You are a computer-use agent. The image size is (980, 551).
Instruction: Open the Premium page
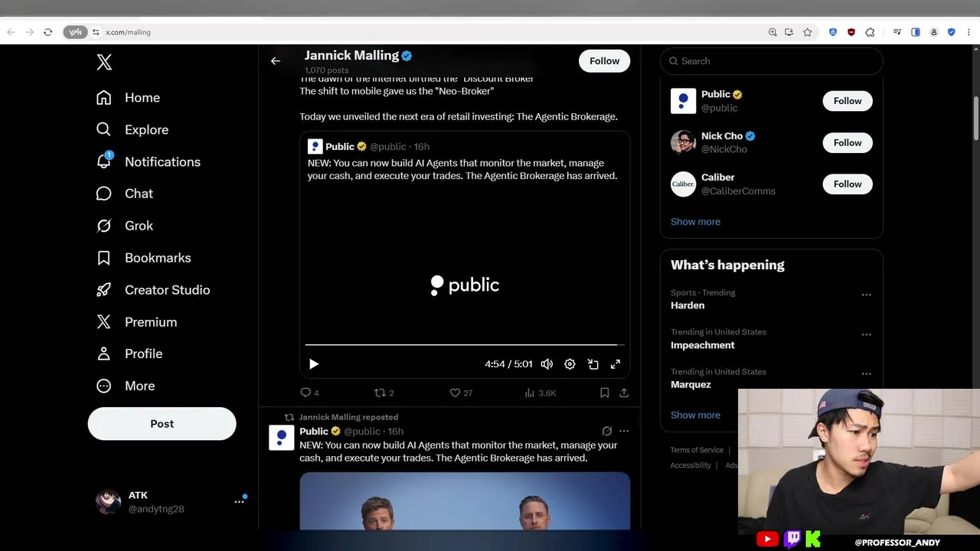click(136, 322)
